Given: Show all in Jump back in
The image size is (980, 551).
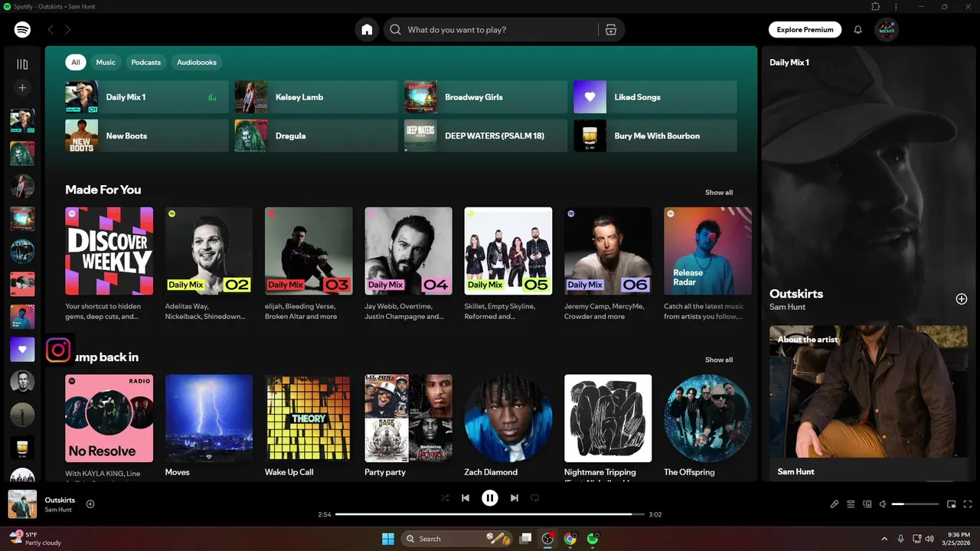Looking at the screenshot, I should point(719,360).
